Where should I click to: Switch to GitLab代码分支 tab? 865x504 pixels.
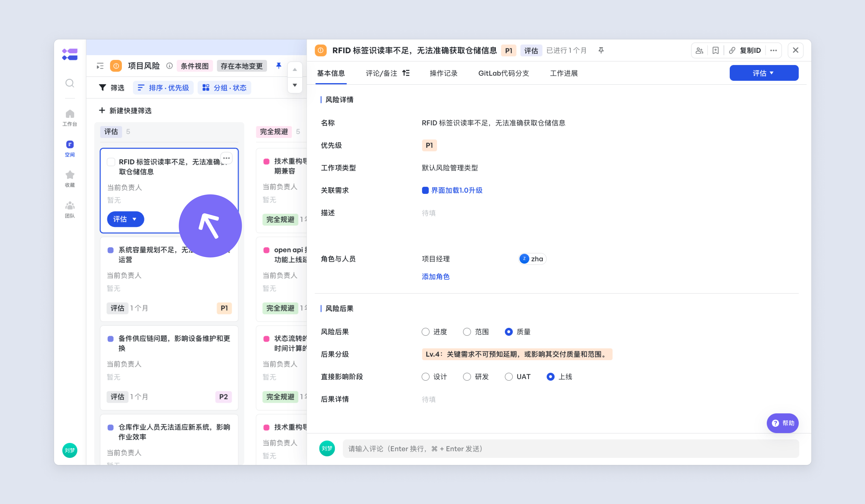[503, 73]
